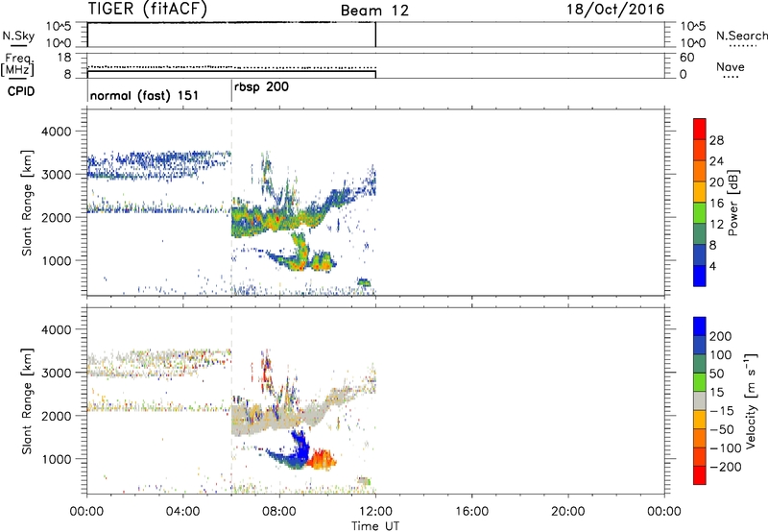The width and height of the screenshot is (768, 532).
Task: Click the power panel 'Slant Range [km]' label
Action: click(x=27, y=203)
